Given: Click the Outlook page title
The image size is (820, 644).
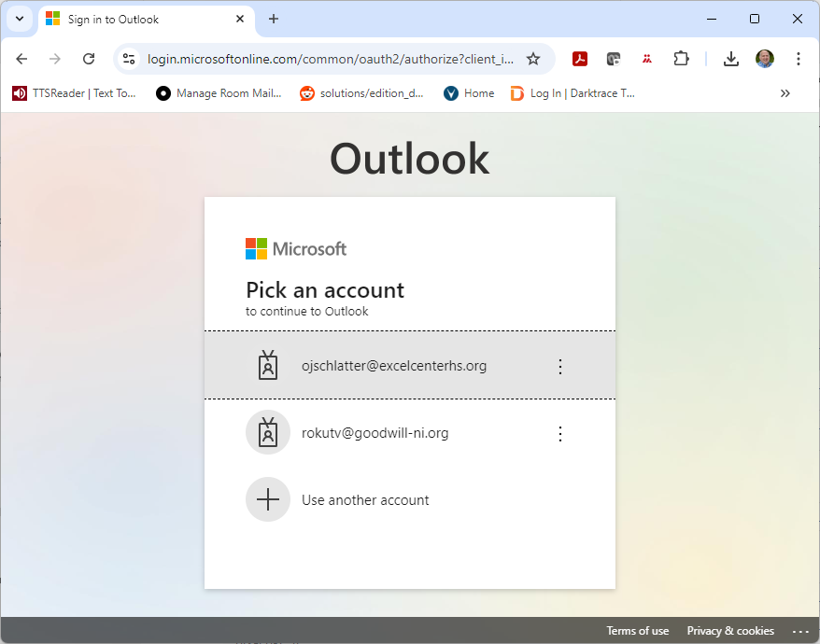Looking at the screenshot, I should tap(409, 159).
